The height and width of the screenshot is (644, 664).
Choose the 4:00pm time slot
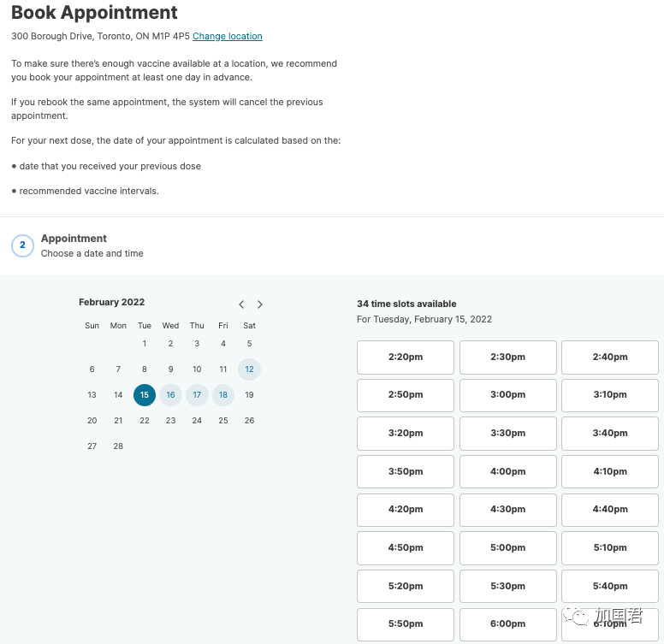point(507,472)
